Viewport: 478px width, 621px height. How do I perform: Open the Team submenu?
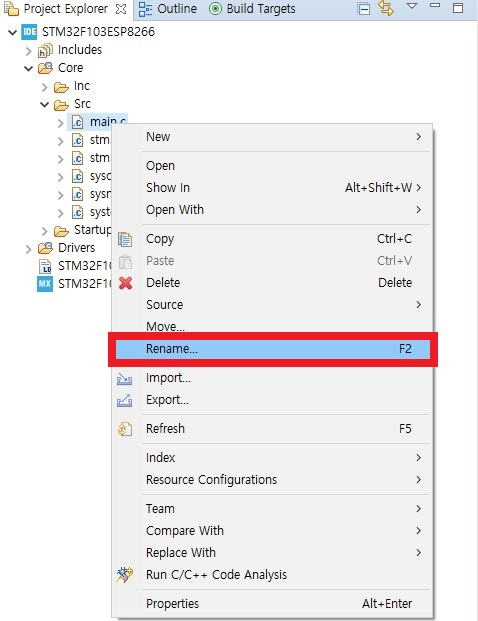coord(272,509)
